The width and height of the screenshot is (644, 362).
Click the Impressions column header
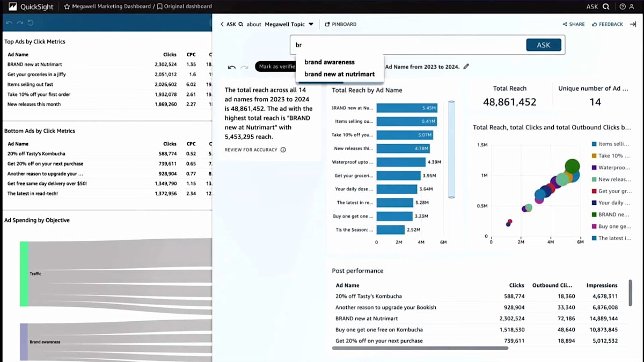point(602,285)
